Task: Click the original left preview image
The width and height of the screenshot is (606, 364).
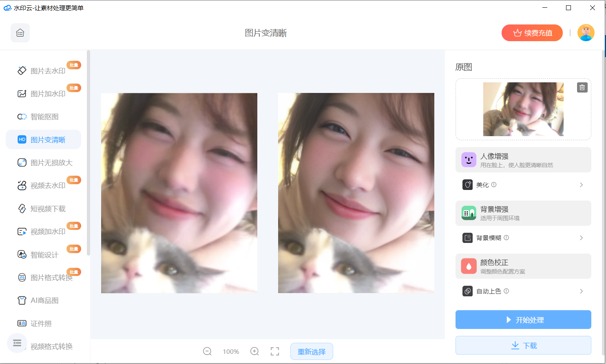Action: click(179, 193)
